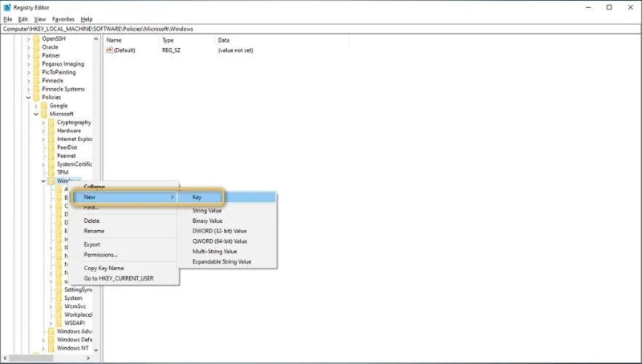642x364 pixels.
Task: Collapse the Windows key chevron
Action: [x=43, y=180]
